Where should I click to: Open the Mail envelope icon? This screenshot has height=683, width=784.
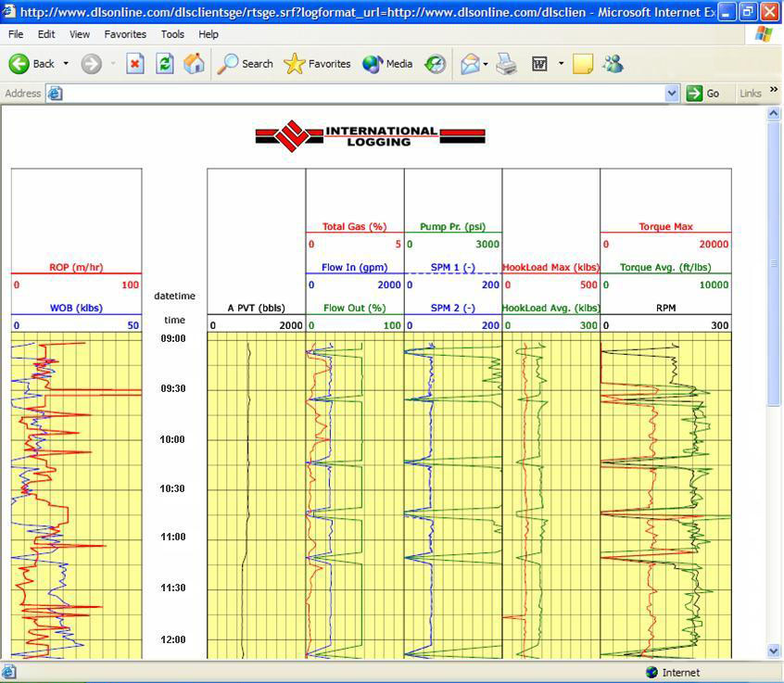[470, 64]
